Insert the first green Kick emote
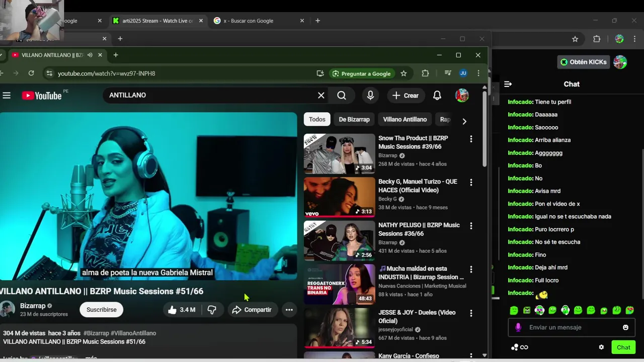The width and height of the screenshot is (644, 362). point(514,310)
